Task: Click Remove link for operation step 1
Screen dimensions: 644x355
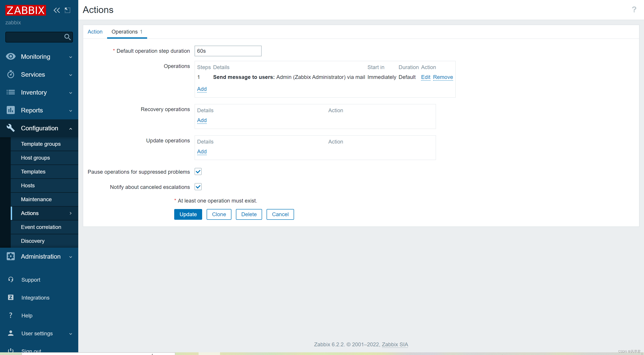Action: point(443,77)
